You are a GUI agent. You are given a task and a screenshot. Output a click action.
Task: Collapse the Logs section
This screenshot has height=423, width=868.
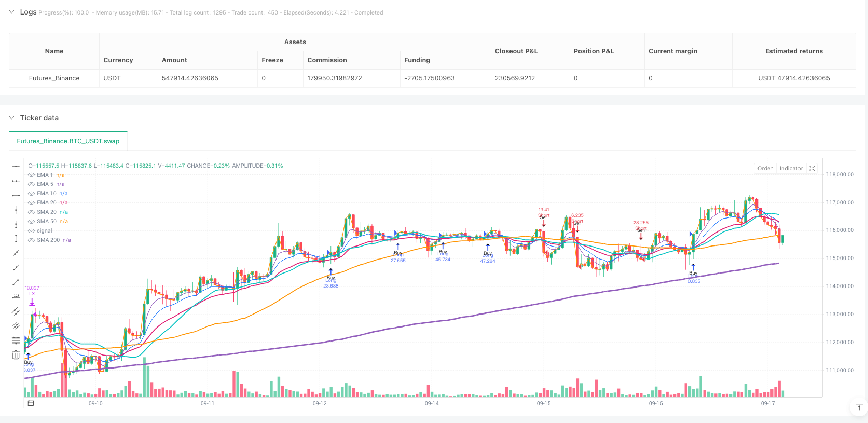pyautogui.click(x=11, y=12)
